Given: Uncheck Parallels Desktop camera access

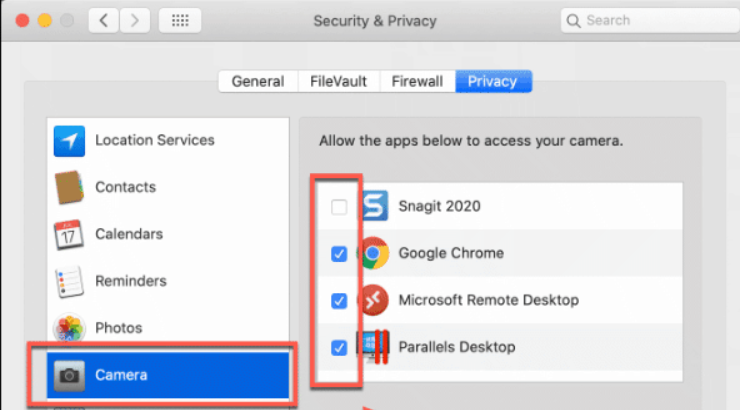Looking at the screenshot, I should (339, 347).
